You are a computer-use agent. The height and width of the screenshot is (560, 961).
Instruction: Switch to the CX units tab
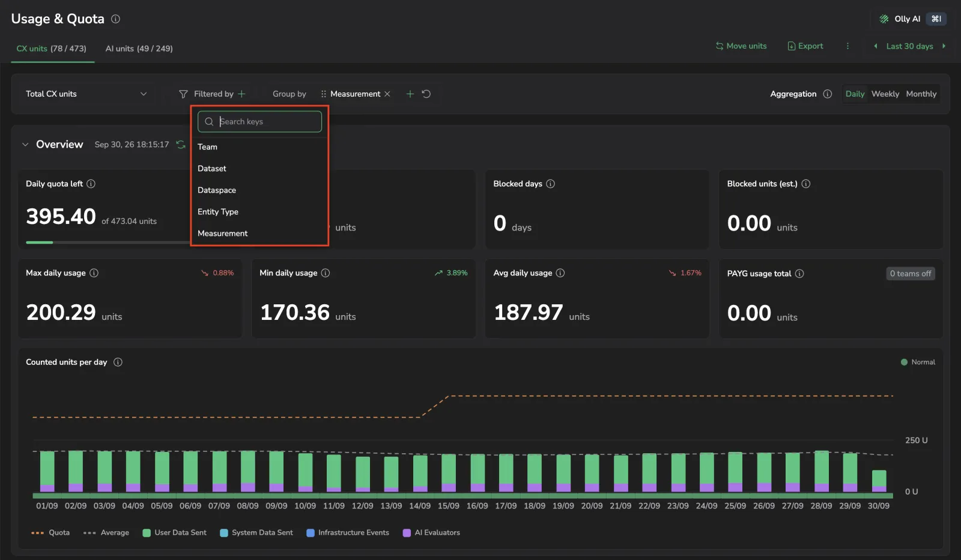point(52,49)
